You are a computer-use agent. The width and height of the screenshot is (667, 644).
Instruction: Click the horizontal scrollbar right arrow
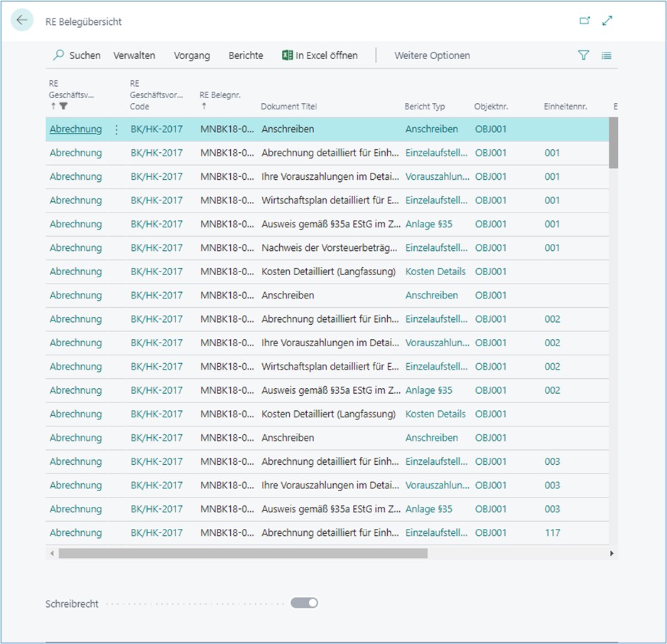(612, 553)
